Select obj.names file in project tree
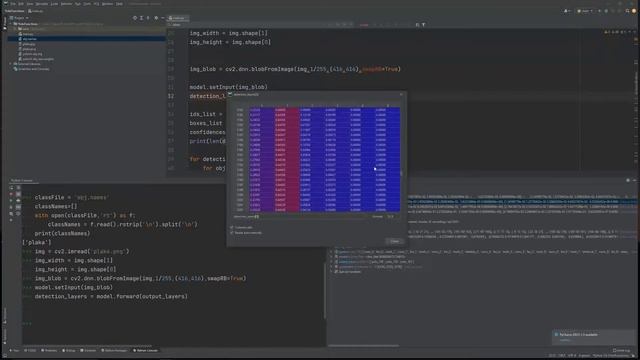Image resolution: width=640 pixels, height=360 pixels. 29,39
